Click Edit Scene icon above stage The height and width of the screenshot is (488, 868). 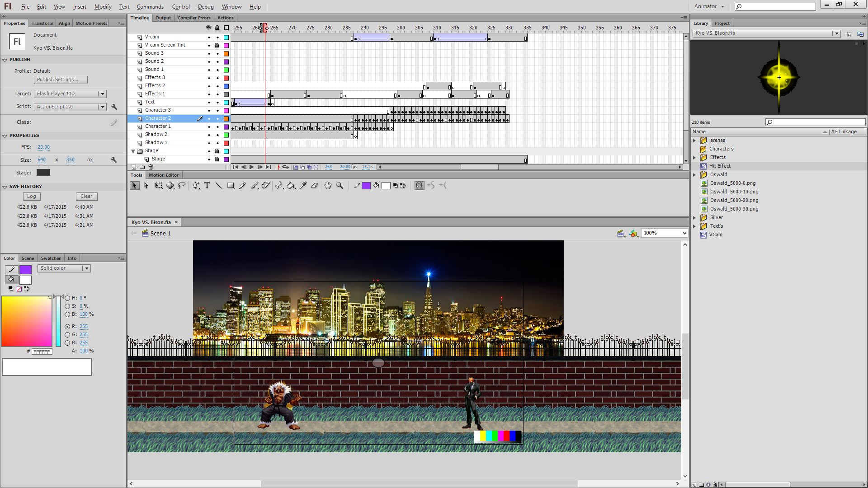[621, 233]
